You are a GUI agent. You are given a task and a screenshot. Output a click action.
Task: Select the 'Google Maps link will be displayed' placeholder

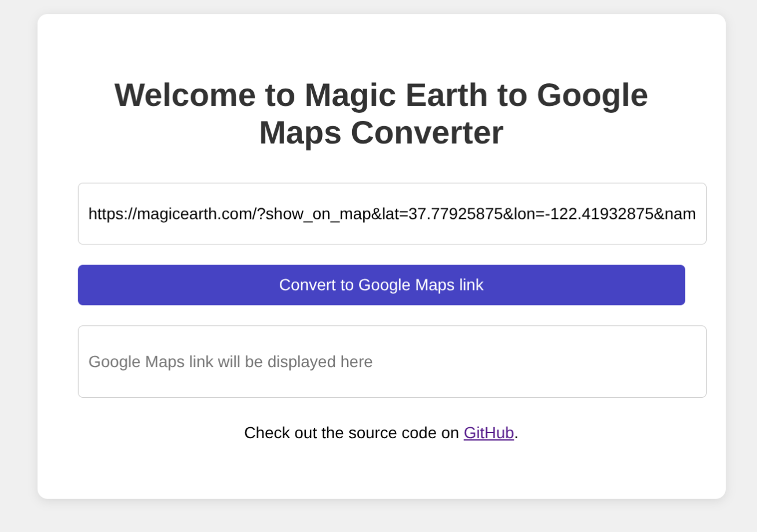pos(230,362)
